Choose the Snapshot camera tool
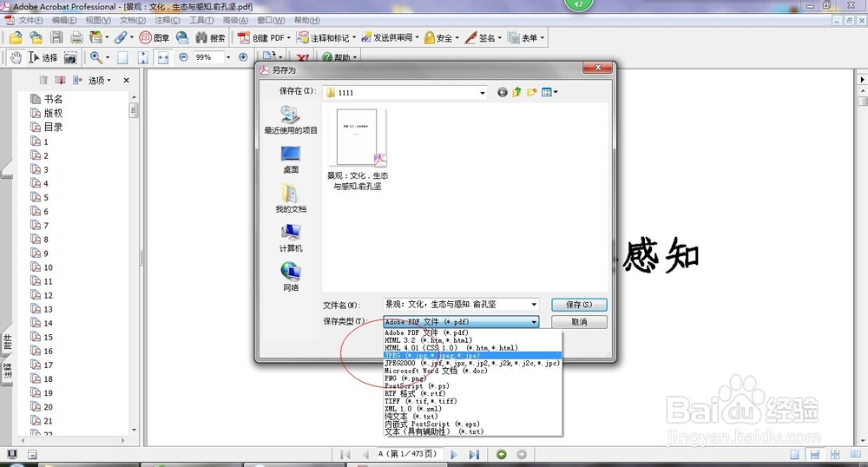 click(x=70, y=57)
